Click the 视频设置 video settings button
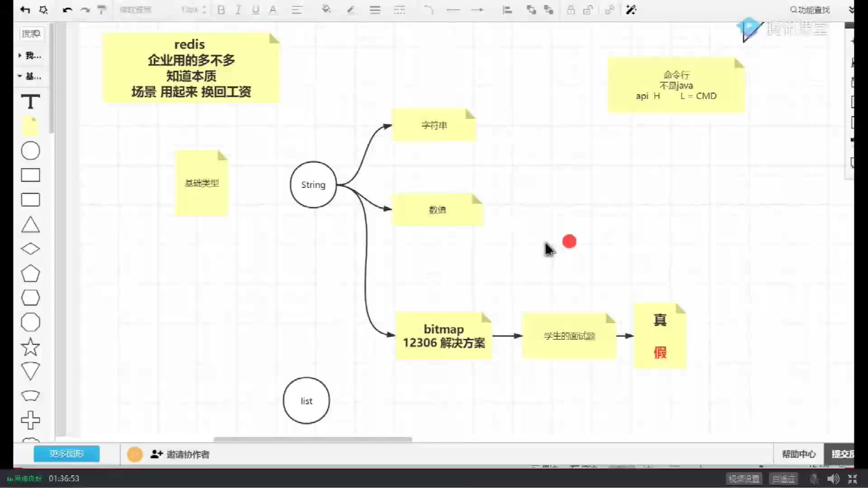868x488 pixels. click(x=744, y=479)
